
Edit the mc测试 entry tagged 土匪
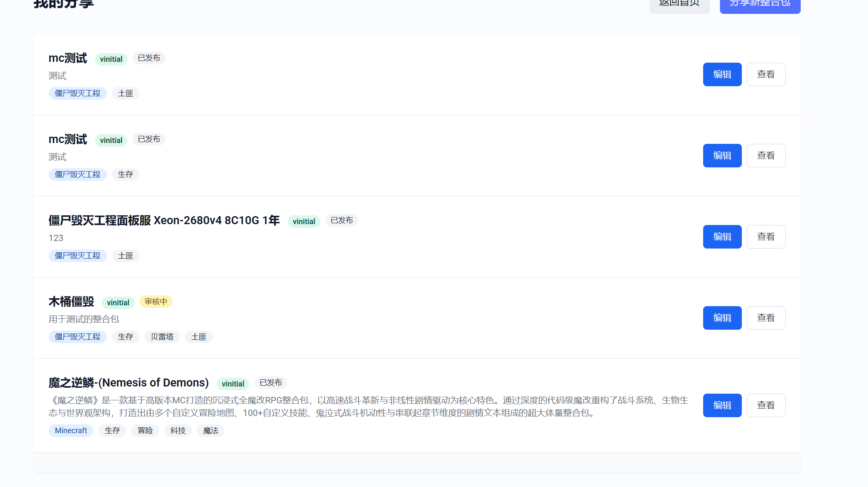[x=722, y=74]
